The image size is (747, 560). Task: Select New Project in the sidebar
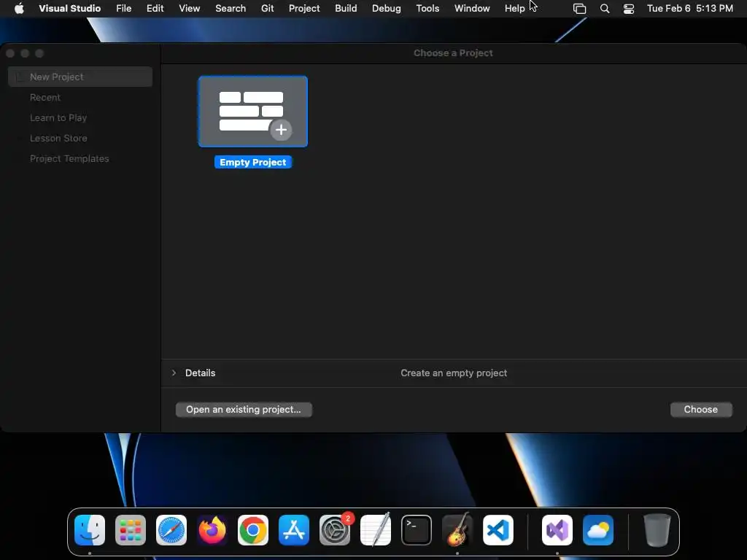coord(80,77)
